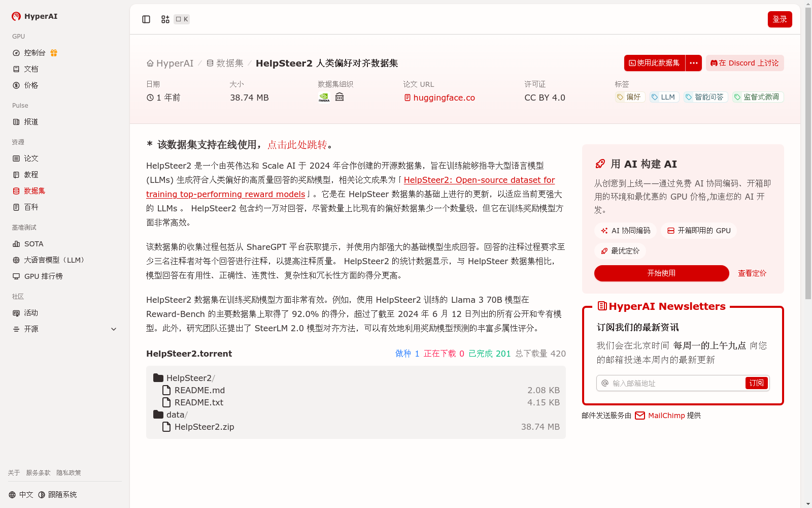
Task: Go to HyperAI home breadcrumb
Action: click(170, 63)
